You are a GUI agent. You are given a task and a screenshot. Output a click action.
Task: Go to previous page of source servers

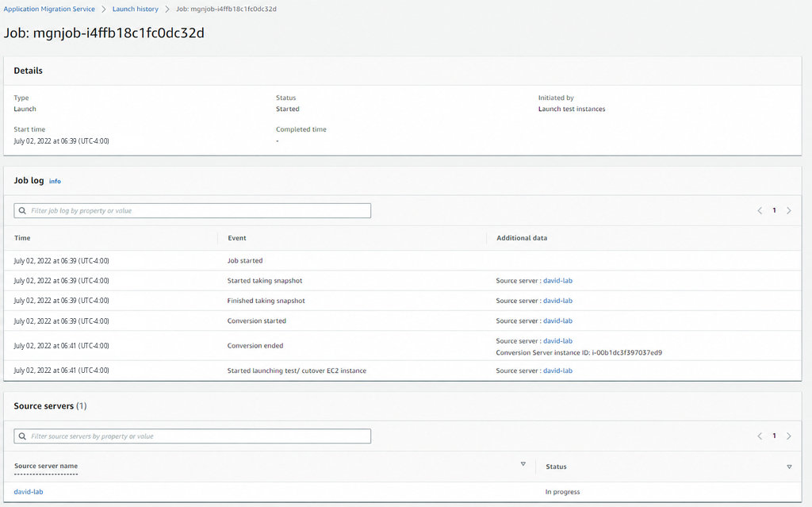pyautogui.click(x=760, y=436)
